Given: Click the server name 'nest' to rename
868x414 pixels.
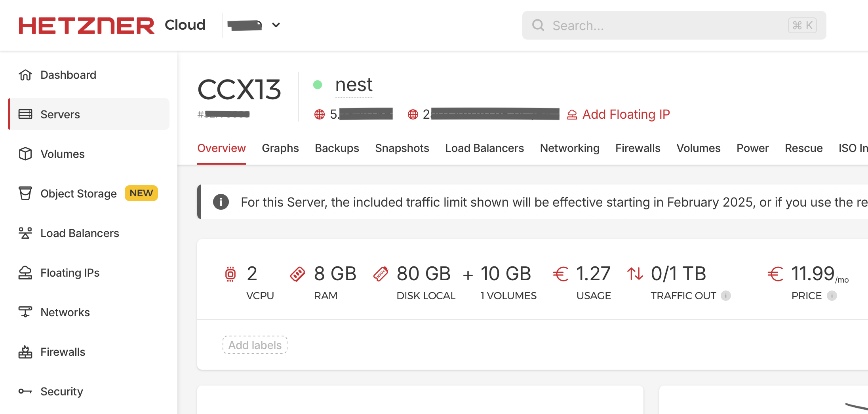Looking at the screenshot, I should (354, 85).
